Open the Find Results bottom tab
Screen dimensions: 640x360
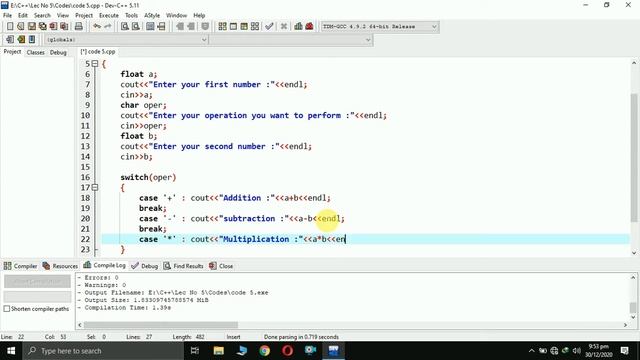[x=184, y=266]
